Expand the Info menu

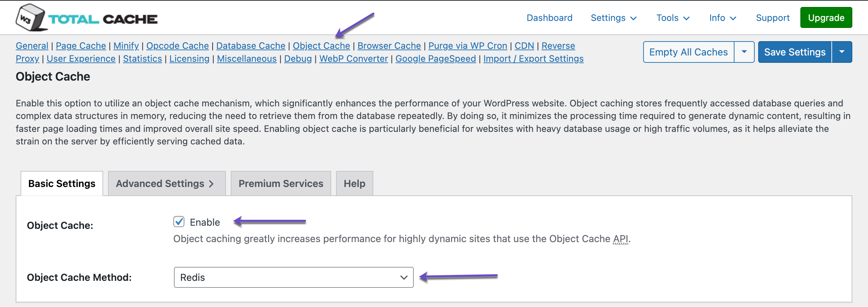tap(722, 18)
